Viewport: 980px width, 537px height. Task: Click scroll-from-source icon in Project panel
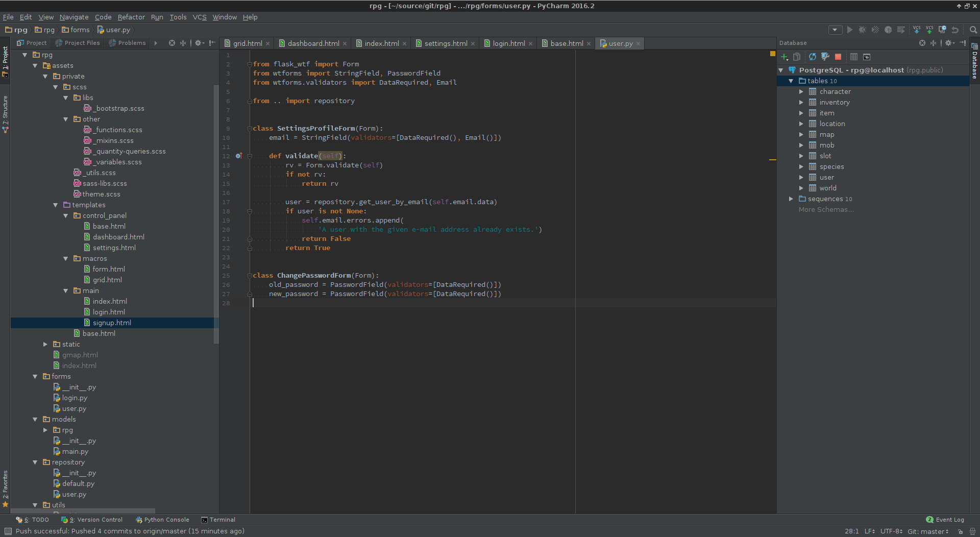point(172,43)
